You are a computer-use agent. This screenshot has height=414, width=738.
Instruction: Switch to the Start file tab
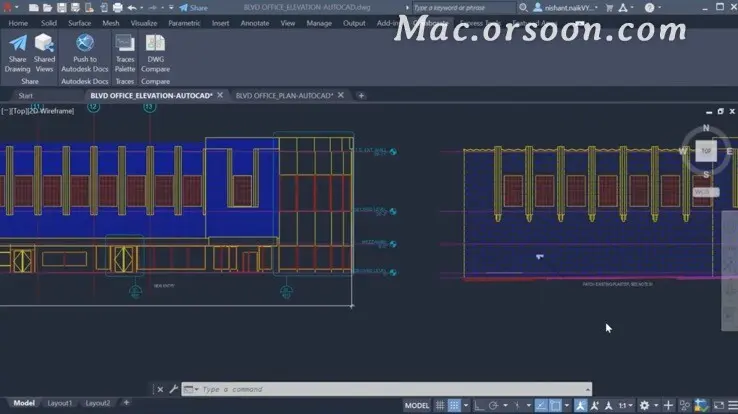click(x=25, y=96)
